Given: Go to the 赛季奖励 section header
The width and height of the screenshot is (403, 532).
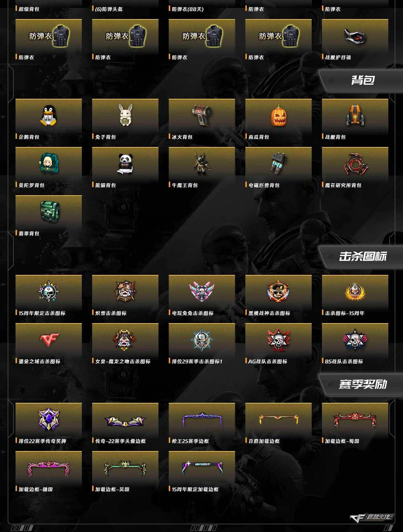Looking at the screenshot, I should click(x=362, y=384).
